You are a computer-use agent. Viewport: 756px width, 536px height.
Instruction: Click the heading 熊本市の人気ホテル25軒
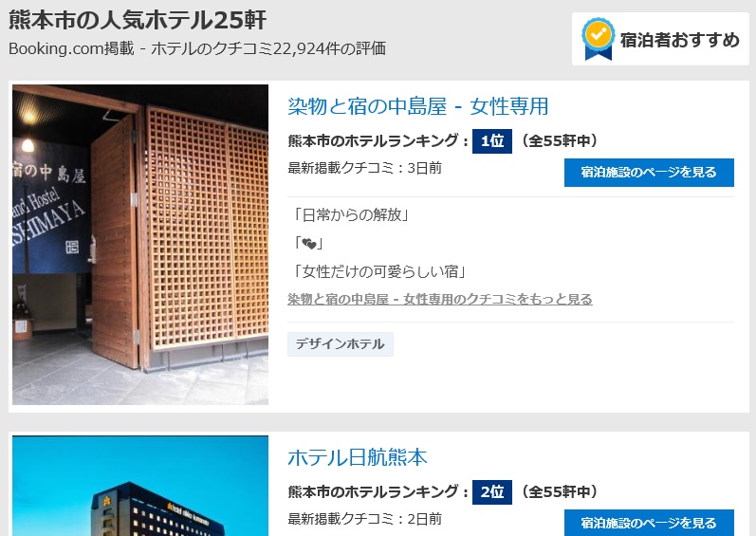click(138, 20)
